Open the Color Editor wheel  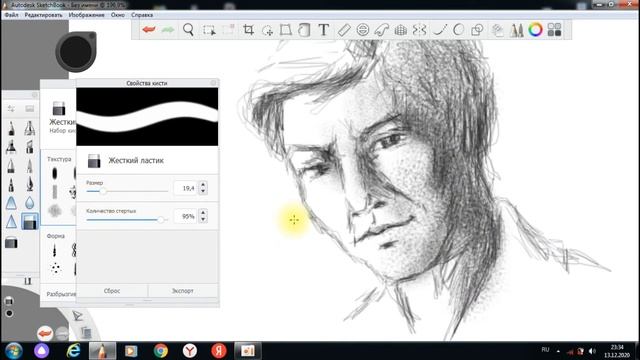535,29
